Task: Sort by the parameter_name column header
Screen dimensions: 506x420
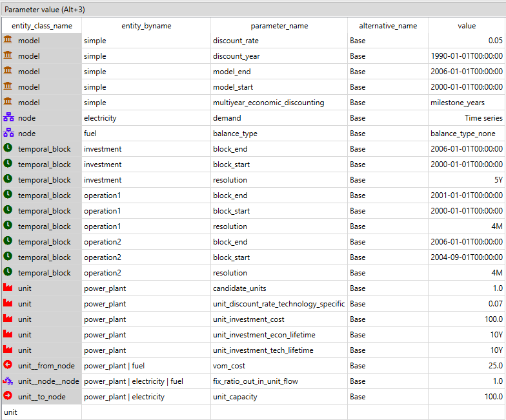Action: tap(279, 26)
